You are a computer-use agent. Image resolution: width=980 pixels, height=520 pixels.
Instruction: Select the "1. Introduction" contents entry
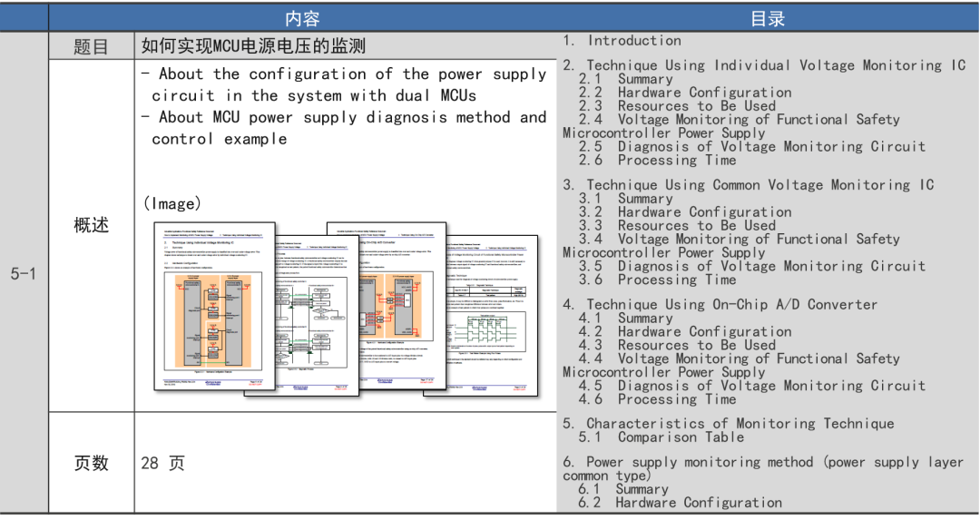coord(622,41)
